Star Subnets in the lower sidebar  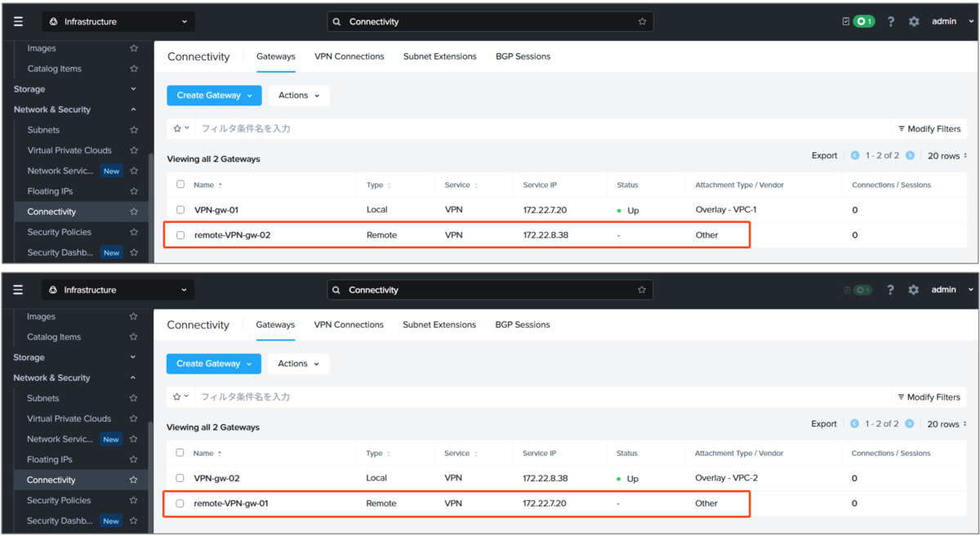133,398
